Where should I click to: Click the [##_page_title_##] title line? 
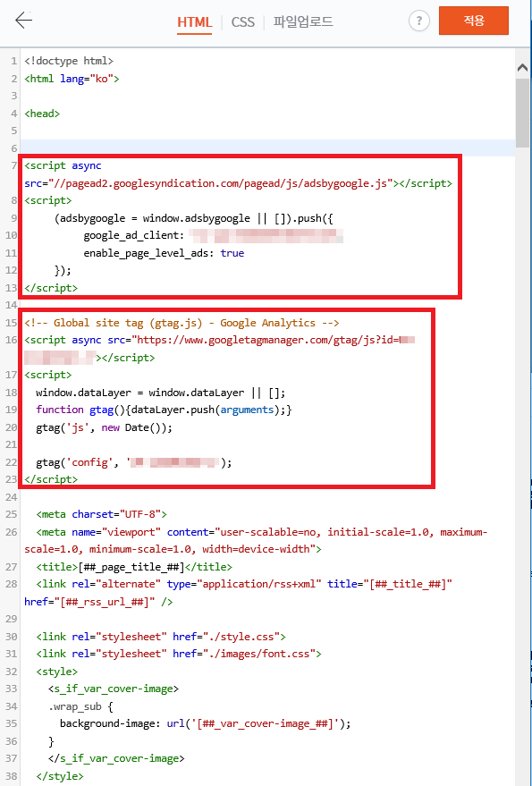pyautogui.click(x=134, y=567)
